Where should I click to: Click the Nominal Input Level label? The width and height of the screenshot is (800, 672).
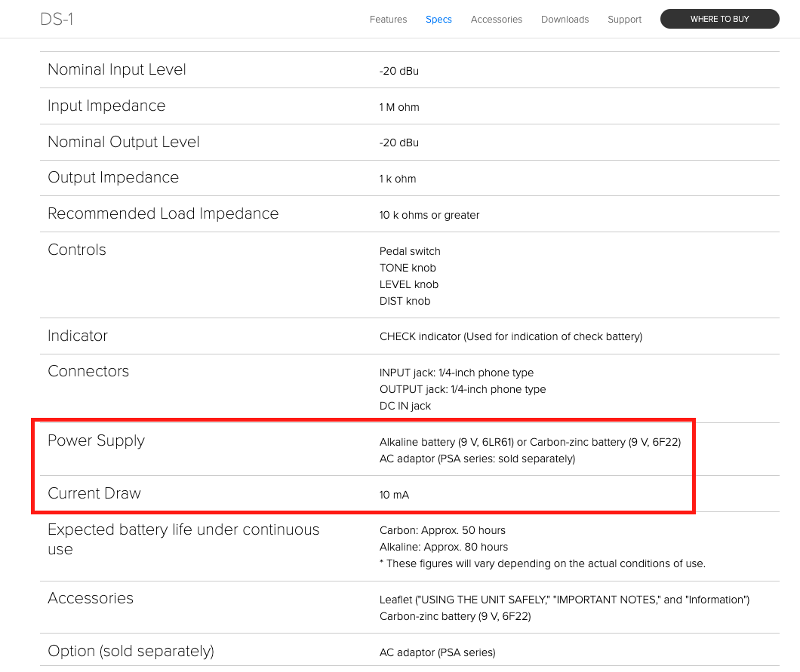coord(116,69)
